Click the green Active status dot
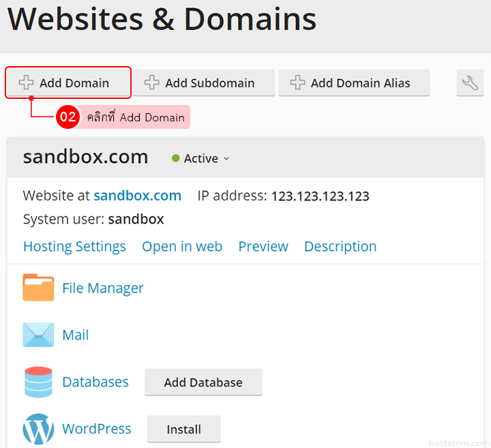 (176, 158)
